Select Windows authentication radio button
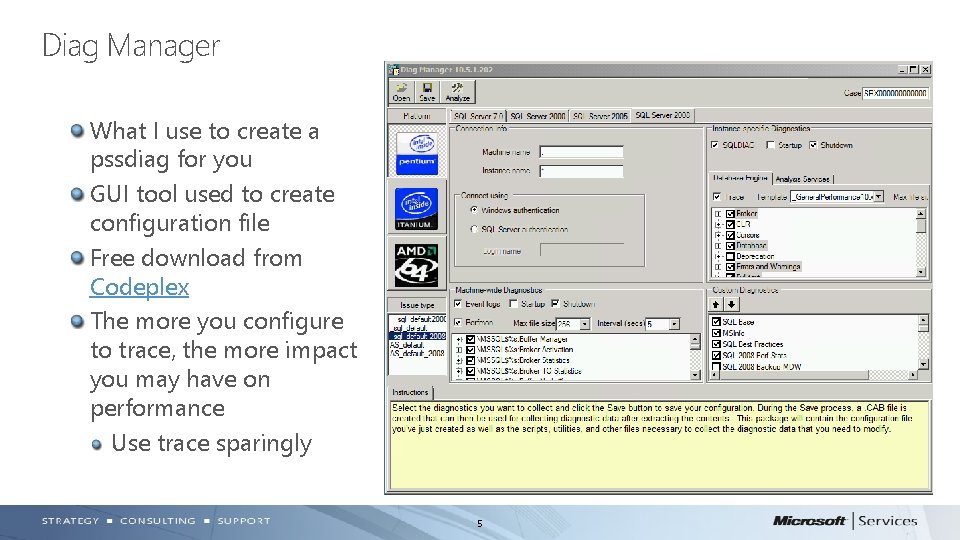This screenshot has width=960, height=540. pos(474,210)
